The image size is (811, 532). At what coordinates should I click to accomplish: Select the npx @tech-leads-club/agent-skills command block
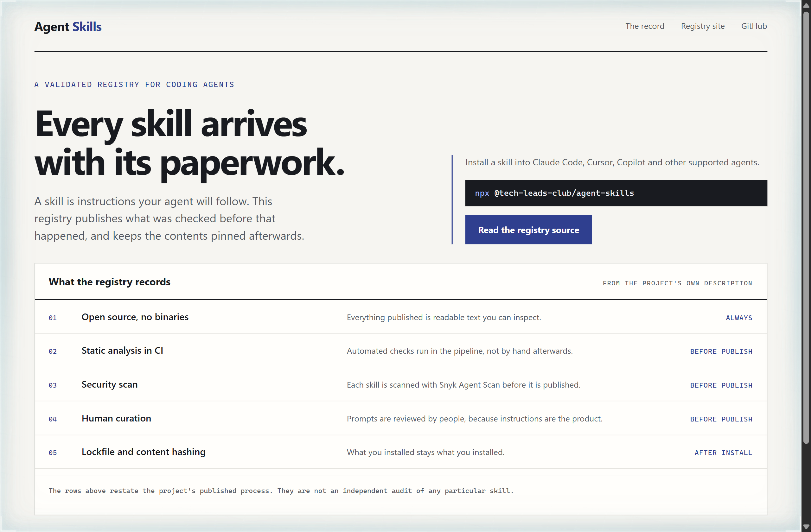pos(616,193)
